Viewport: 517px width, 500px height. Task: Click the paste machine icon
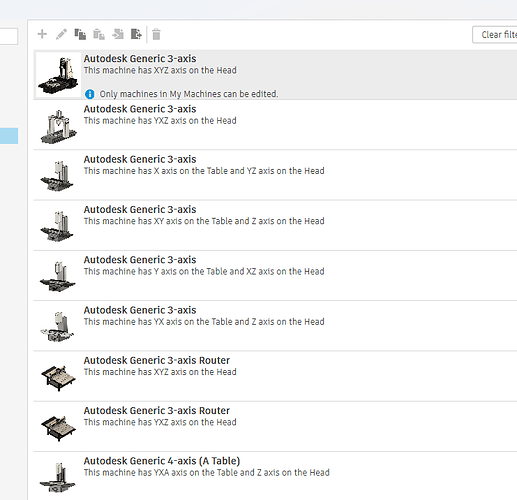tap(99, 34)
